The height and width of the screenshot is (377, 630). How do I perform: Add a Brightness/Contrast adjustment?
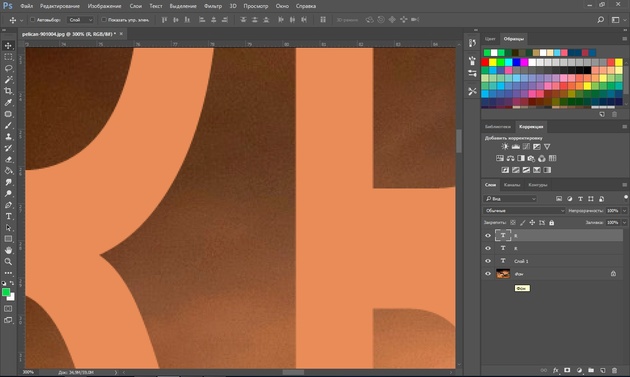point(505,147)
